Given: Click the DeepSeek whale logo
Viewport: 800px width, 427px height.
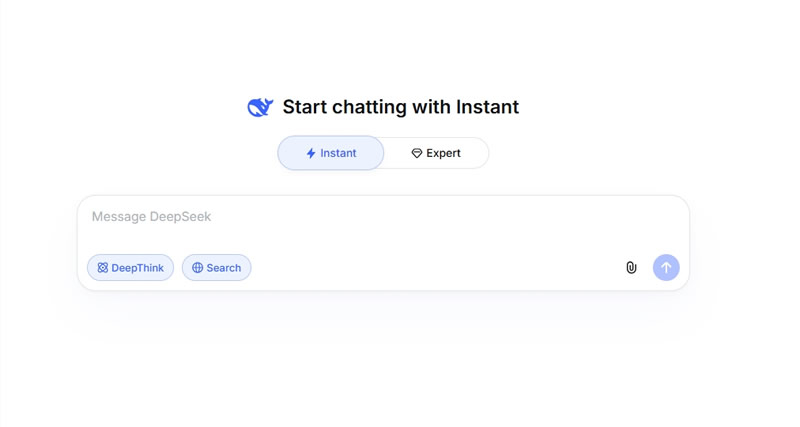Looking at the screenshot, I should coord(260,107).
